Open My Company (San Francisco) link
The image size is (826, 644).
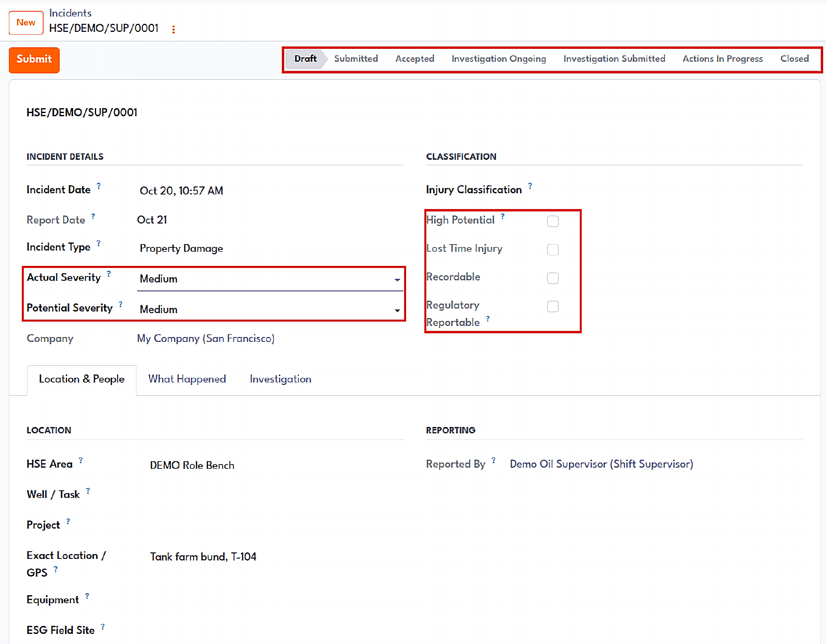click(x=205, y=339)
